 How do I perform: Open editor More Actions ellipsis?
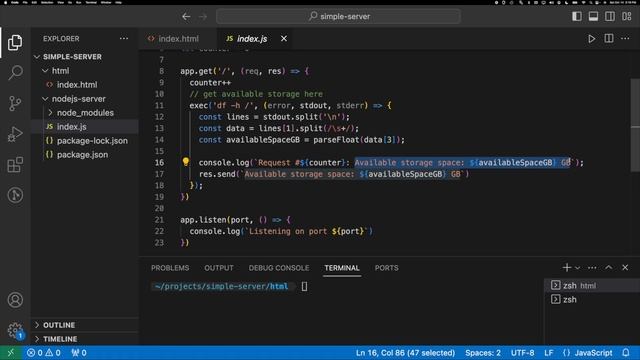click(625, 38)
